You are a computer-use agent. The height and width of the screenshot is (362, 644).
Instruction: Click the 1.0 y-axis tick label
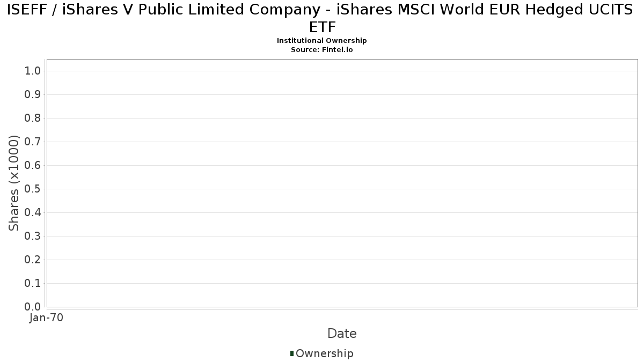(x=33, y=71)
